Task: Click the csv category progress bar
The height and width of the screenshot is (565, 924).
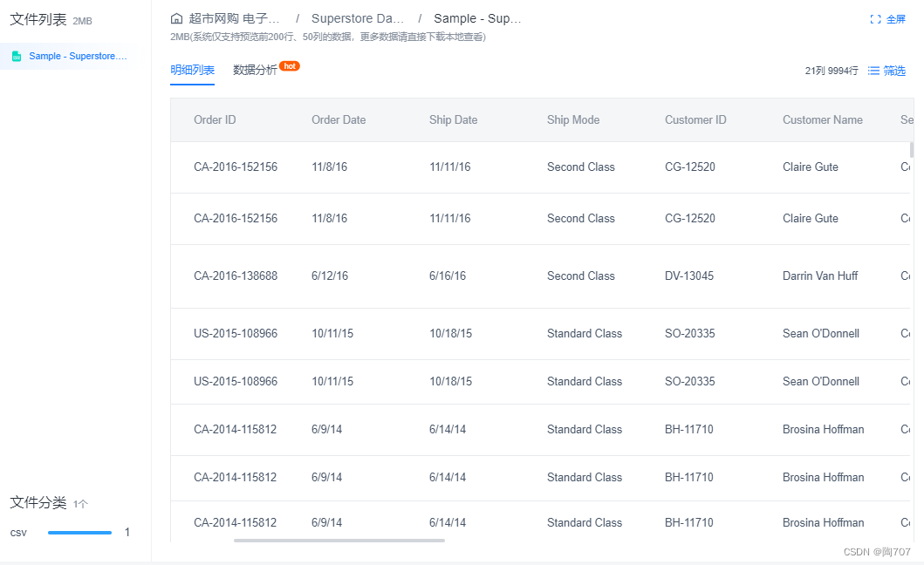Action: [x=79, y=533]
